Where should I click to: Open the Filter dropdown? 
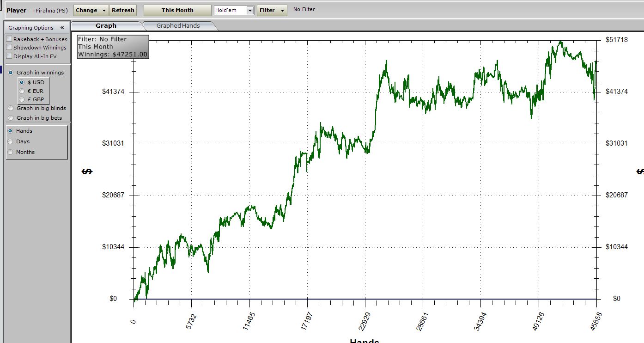tap(272, 10)
